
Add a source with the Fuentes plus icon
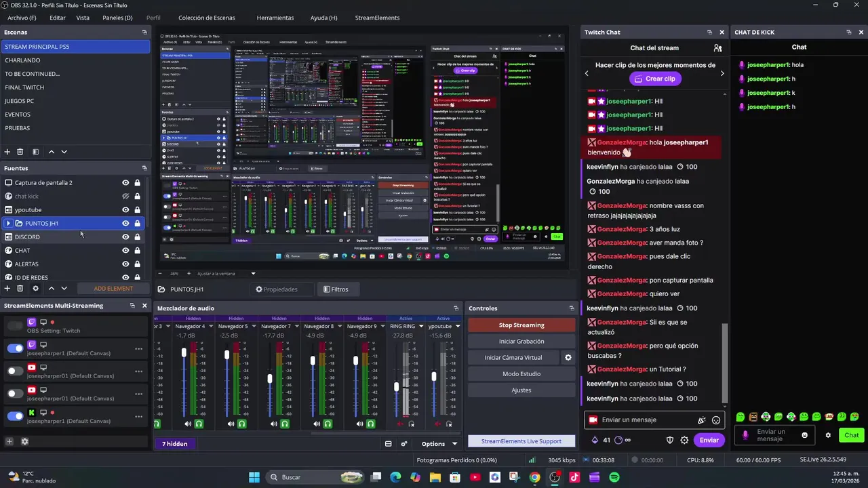click(7, 288)
